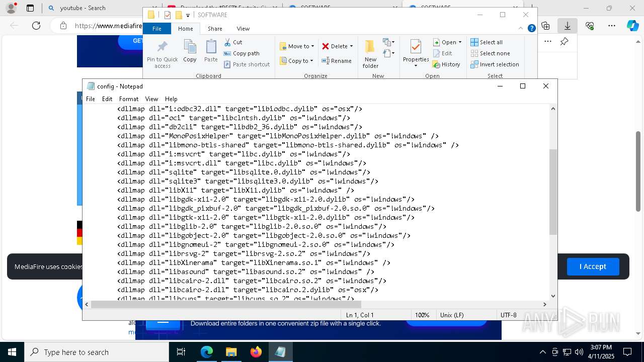Open Notepad Edit menu
This screenshot has width=644, height=362.
107,99
